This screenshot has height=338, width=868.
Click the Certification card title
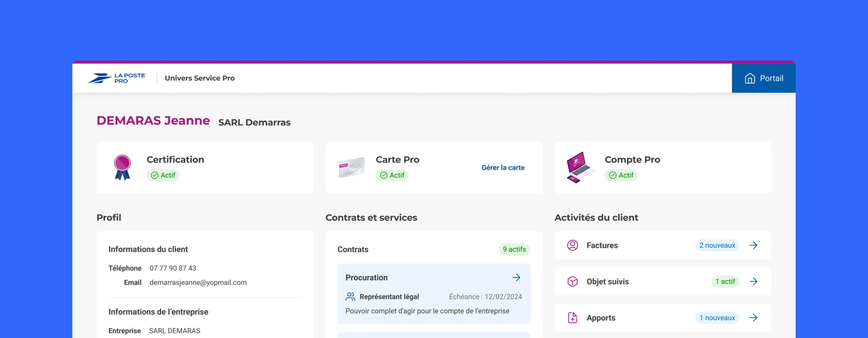pyautogui.click(x=175, y=159)
